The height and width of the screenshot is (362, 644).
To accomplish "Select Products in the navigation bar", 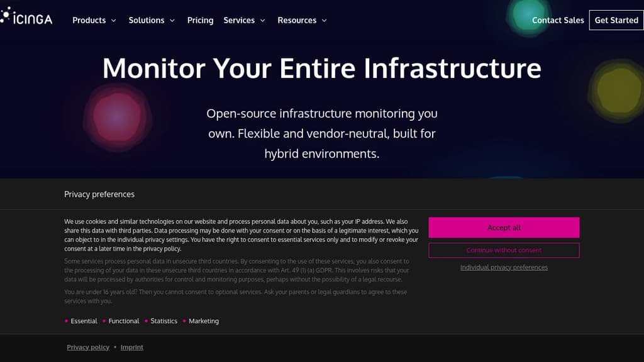I will tap(89, 20).
